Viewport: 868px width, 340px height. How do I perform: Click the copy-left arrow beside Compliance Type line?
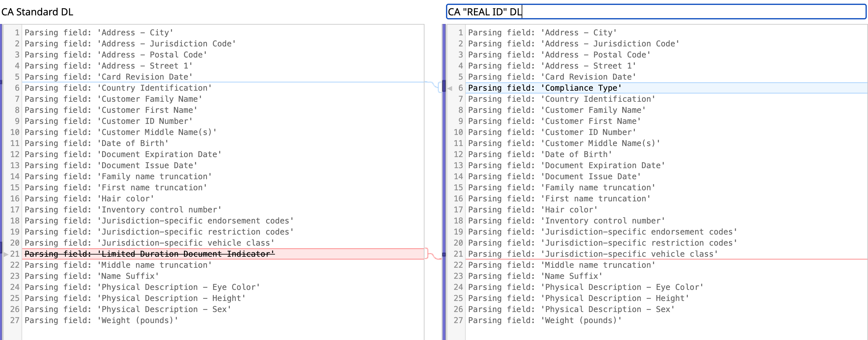click(x=450, y=89)
